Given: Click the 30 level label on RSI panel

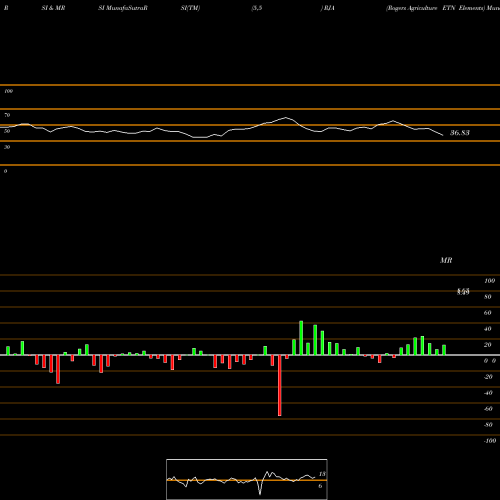Looking at the screenshot, I should (7, 147).
